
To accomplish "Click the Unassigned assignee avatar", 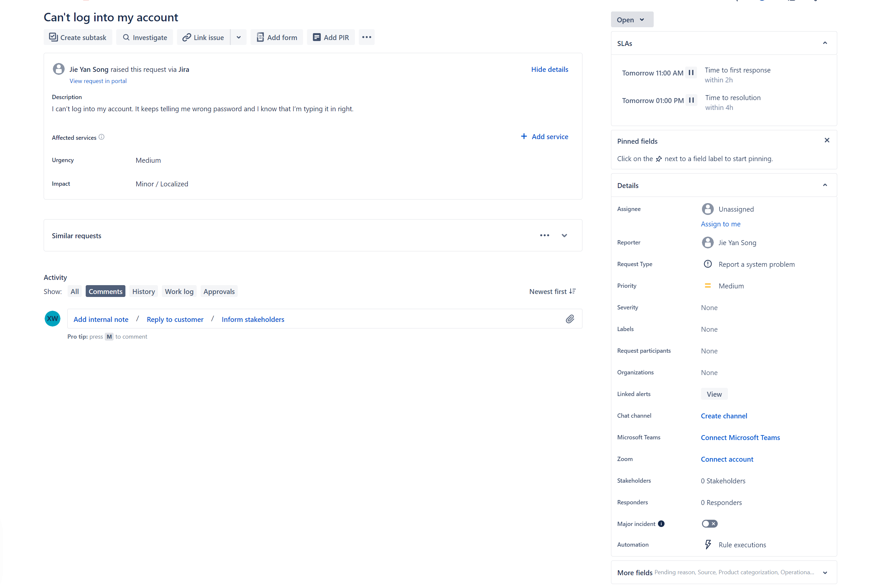I will [708, 209].
